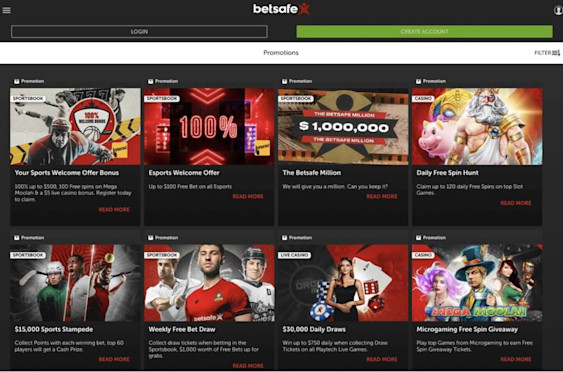563x372 pixels.
Task: Click '100% up to $500' welcome offer description
Action: click(73, 193)
